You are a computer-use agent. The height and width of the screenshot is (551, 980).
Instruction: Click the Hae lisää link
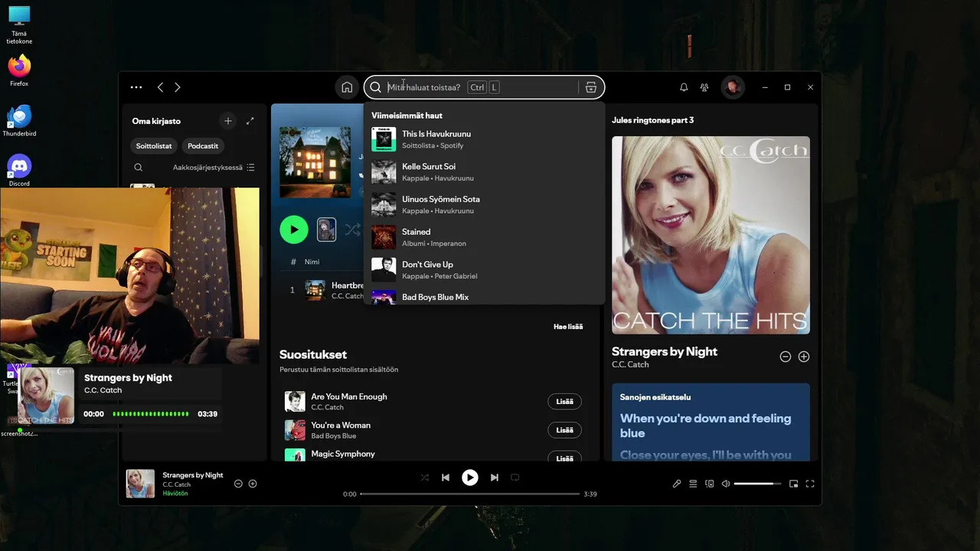[568, 327]
